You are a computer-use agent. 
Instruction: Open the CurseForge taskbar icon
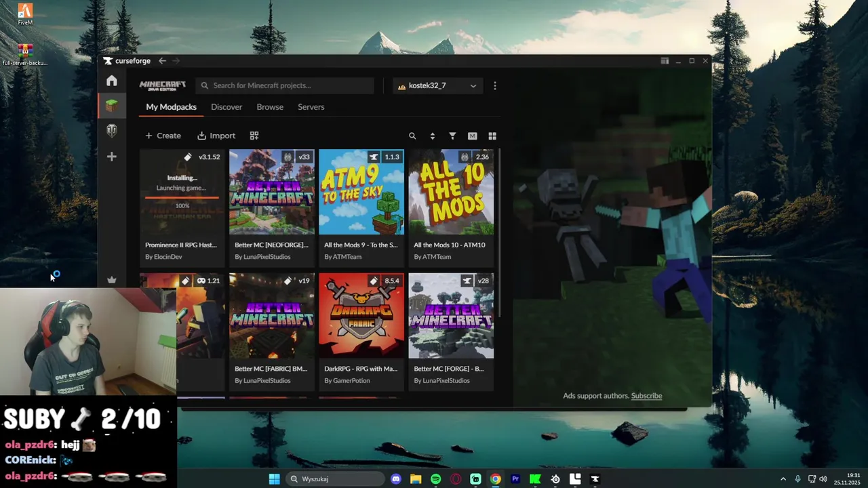pyautogui.click(x=595, y=479)
